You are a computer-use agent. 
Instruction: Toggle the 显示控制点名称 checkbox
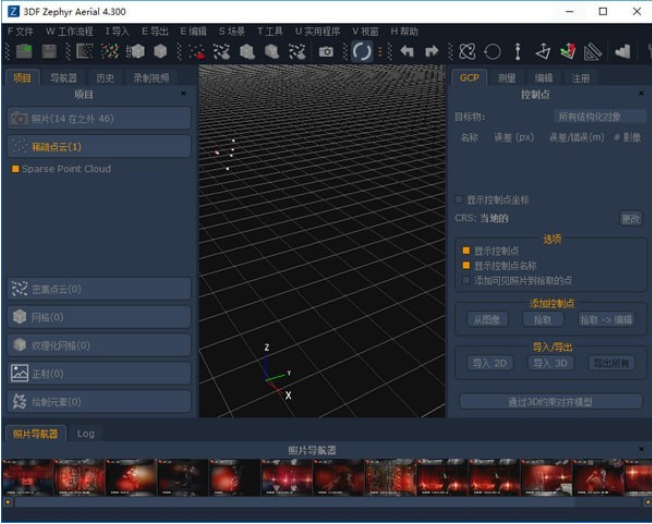point(466,266)
